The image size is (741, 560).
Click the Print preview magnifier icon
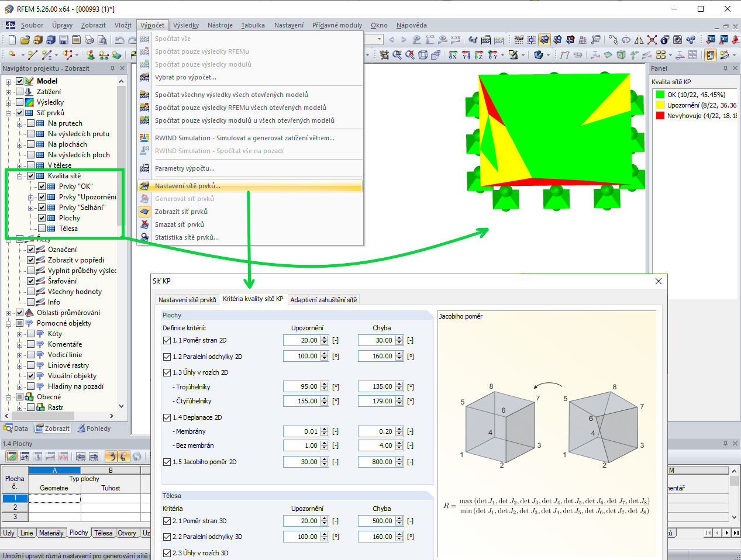102,40
